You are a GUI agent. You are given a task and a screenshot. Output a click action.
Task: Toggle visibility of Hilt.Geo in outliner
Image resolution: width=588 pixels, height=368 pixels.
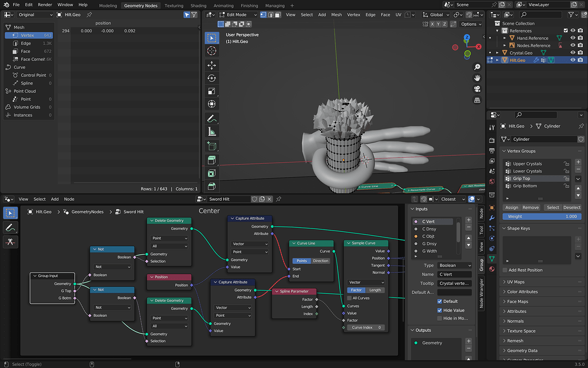572,60
